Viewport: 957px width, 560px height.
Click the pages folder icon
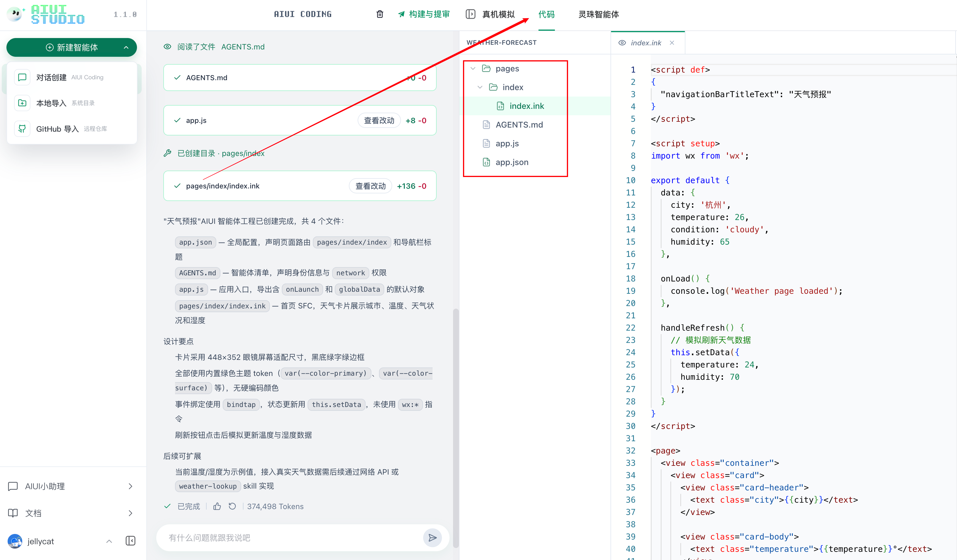[x=486, y=68]
